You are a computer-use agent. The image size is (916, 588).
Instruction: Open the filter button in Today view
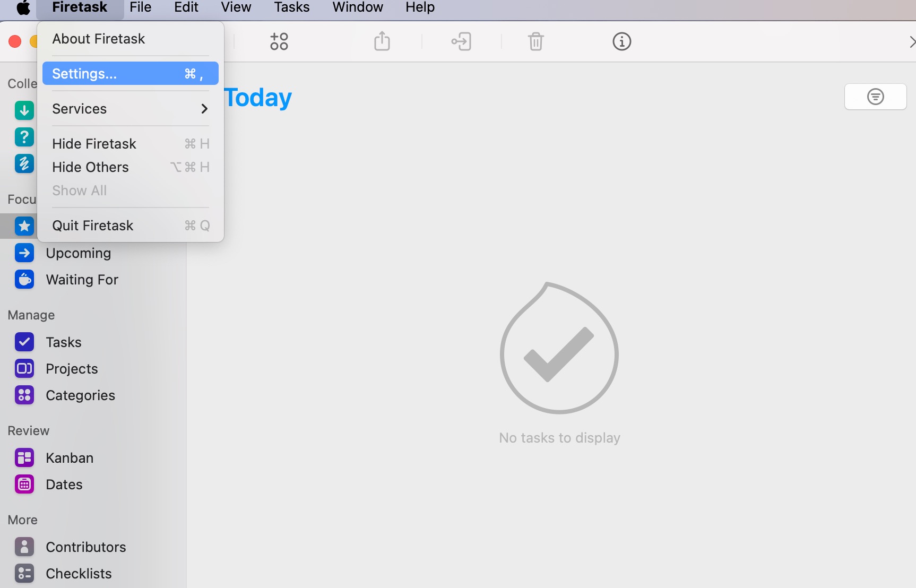(x=875, y=97)
